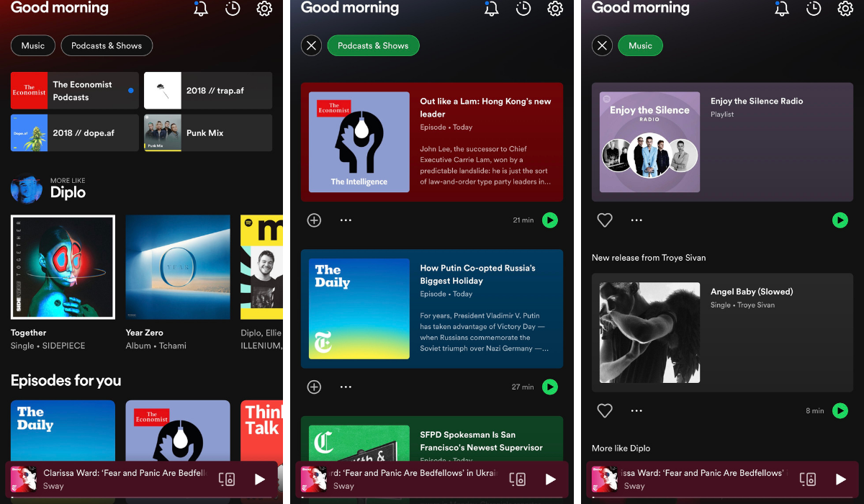Tap notifications bell in middle screen
This screenshot has width=864, height=504.
pyautogui.click(x=492, y=9)
